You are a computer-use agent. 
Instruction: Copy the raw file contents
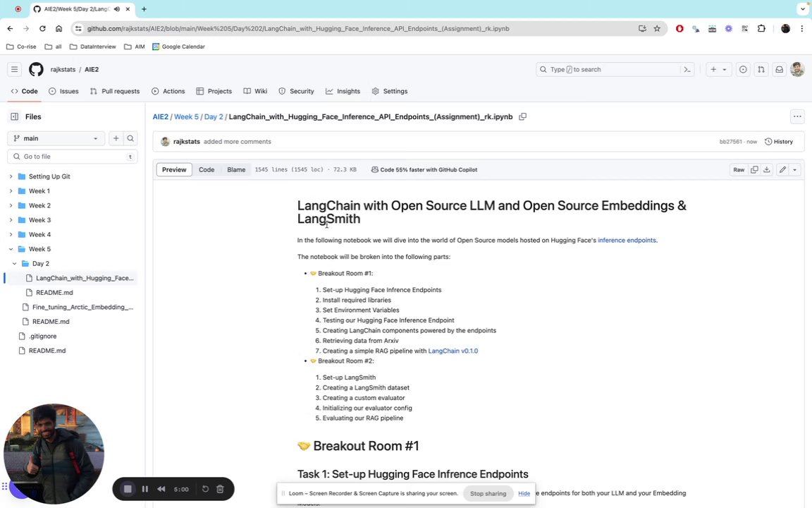[754, 169]
